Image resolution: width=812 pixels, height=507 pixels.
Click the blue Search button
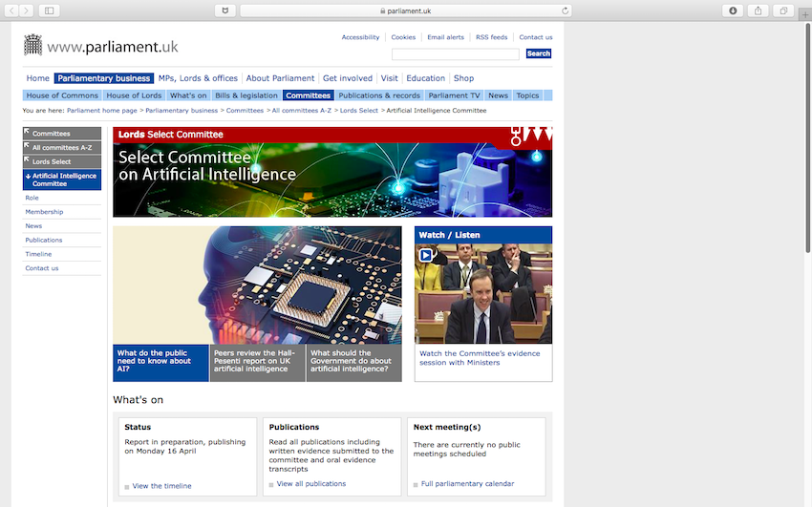point(539,53)
